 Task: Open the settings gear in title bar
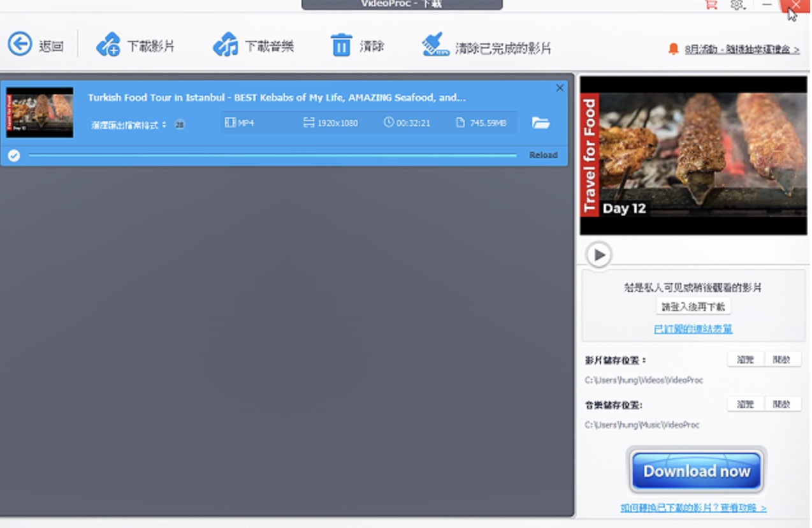pos(737,4)
